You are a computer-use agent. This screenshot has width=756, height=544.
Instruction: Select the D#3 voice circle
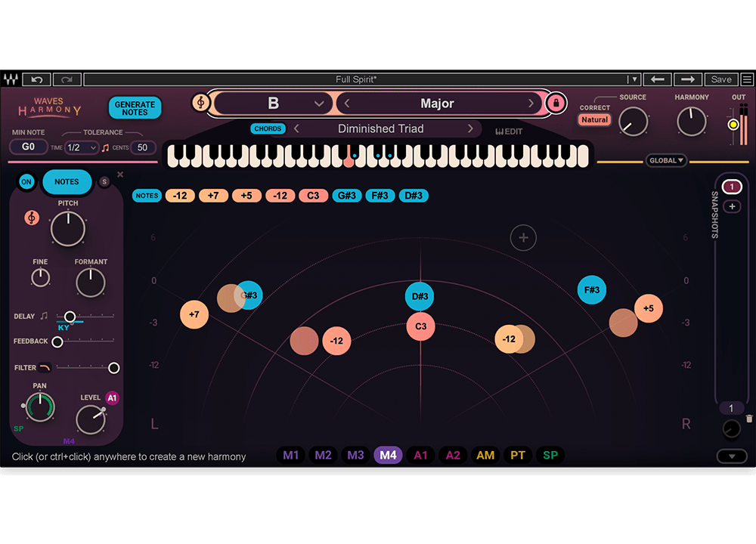(420, 296)
